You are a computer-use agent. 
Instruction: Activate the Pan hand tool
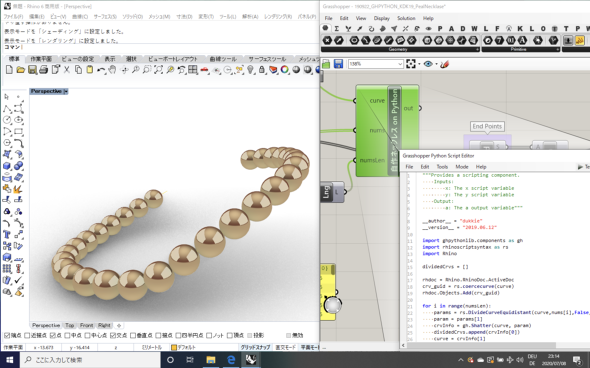pos(112,70)
